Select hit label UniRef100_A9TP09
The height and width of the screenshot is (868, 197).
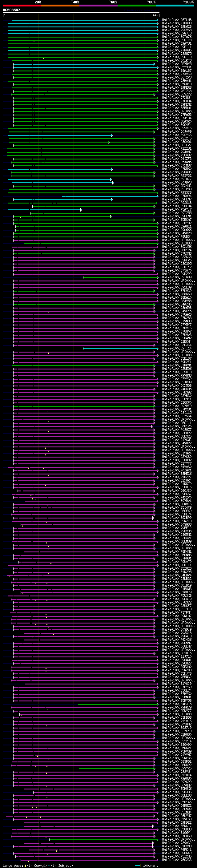pyautogui.click(x=177, y=189)
